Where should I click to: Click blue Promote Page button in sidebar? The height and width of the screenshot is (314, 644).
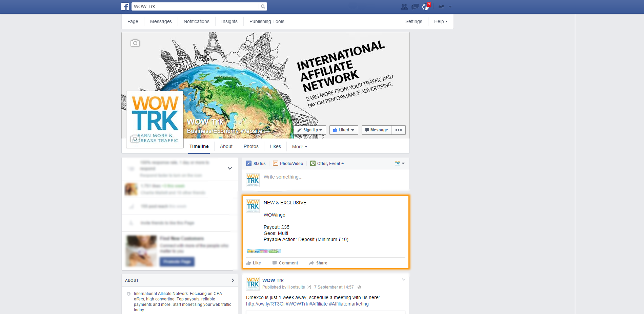coord(177,261)
